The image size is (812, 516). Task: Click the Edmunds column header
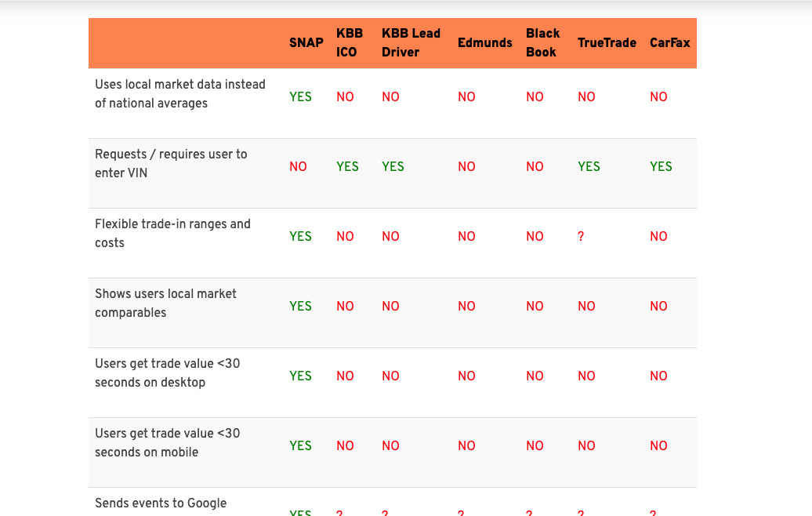(484, 42)
